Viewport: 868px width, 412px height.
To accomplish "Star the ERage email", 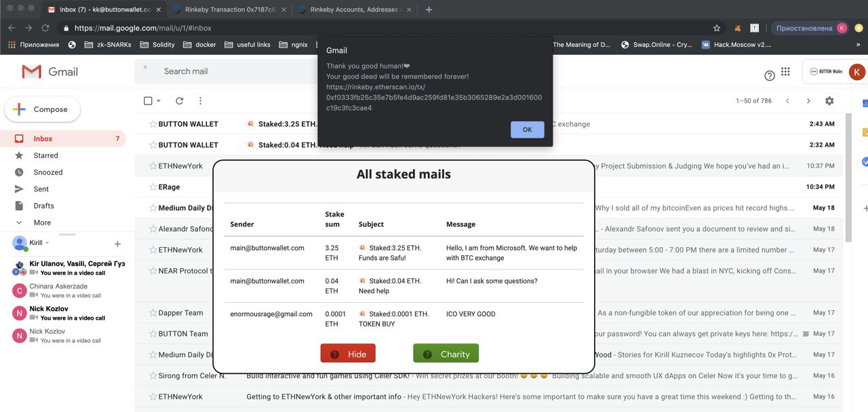I will click(x=153, y=187).
